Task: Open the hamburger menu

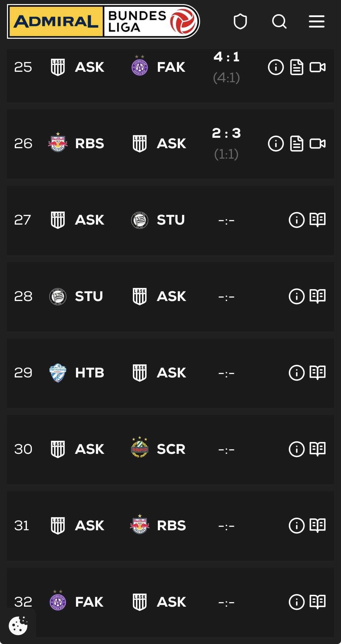Action: [x=316, y=22]
